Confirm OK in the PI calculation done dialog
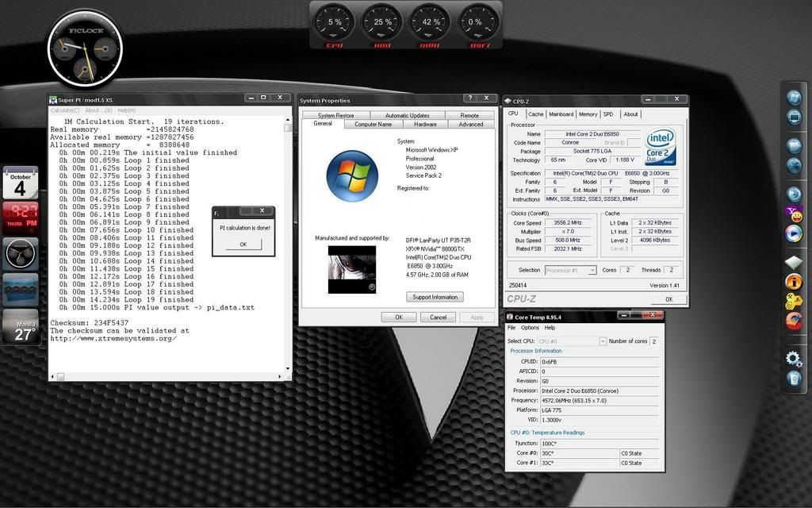This screenshot has width=812, height=508. coord(243,244)
